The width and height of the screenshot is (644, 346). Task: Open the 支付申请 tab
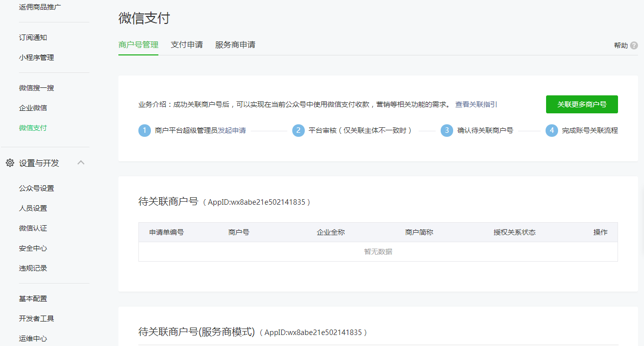187,44
